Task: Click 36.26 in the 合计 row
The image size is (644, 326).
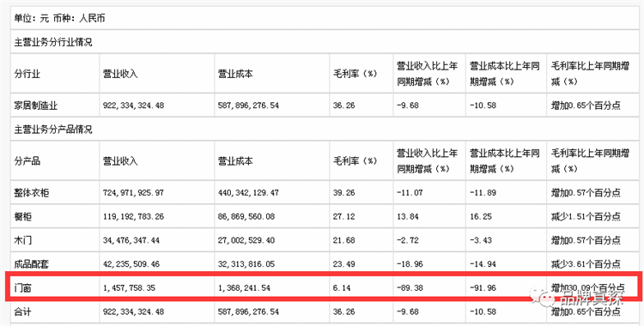Action: 343,312
